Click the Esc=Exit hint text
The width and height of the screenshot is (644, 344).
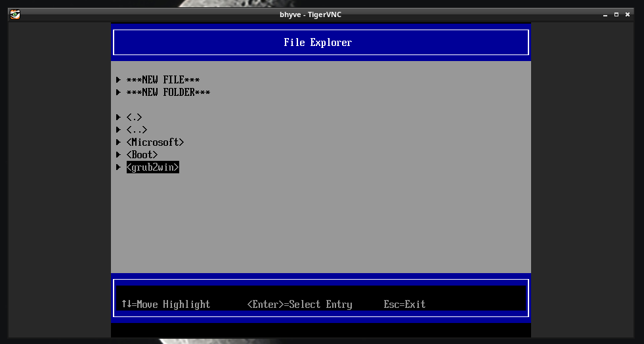click(x=404, y=305)
